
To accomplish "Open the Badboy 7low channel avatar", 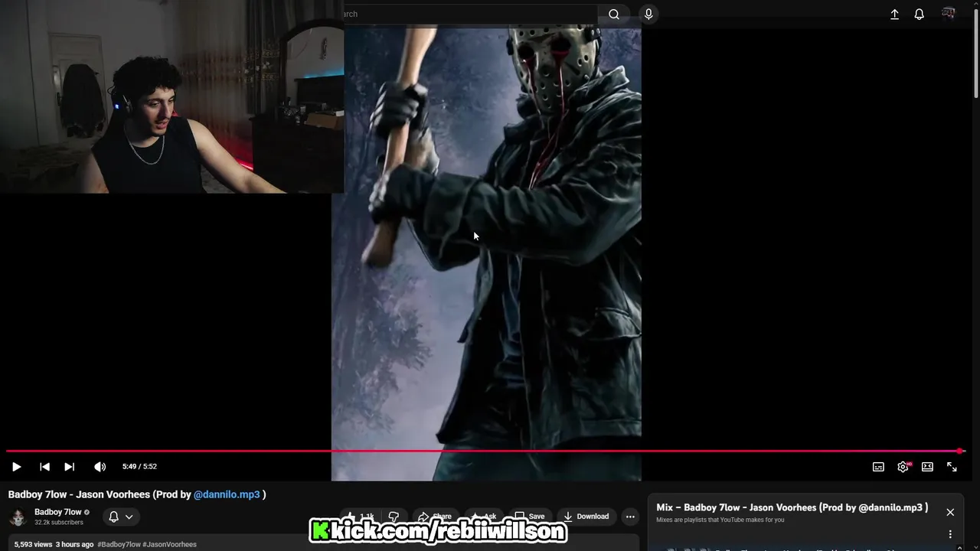I will [18, 517].
